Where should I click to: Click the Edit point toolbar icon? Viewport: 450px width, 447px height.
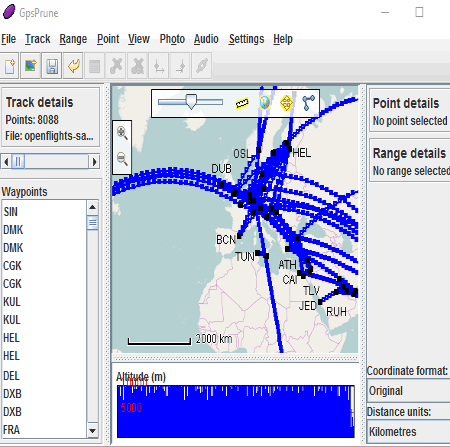pos(95,66)
